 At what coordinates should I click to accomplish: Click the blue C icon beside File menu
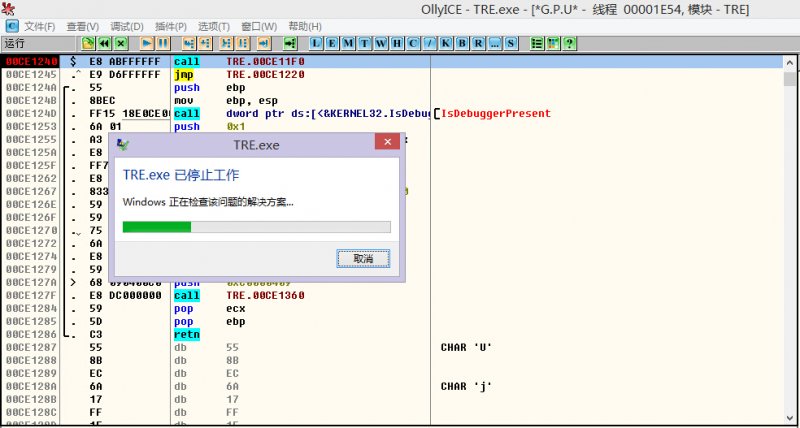(12, 26)
